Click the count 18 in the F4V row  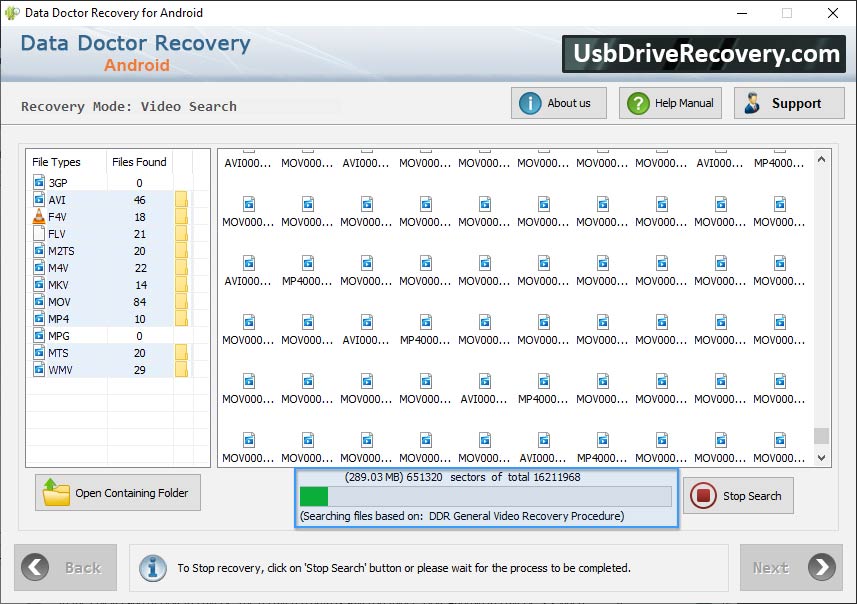coord(140,217)
